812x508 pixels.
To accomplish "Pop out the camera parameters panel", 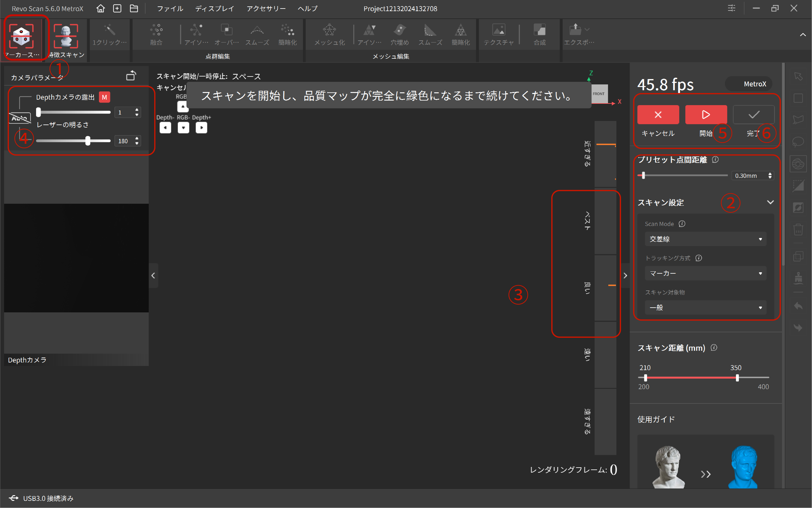I will 131,76.
